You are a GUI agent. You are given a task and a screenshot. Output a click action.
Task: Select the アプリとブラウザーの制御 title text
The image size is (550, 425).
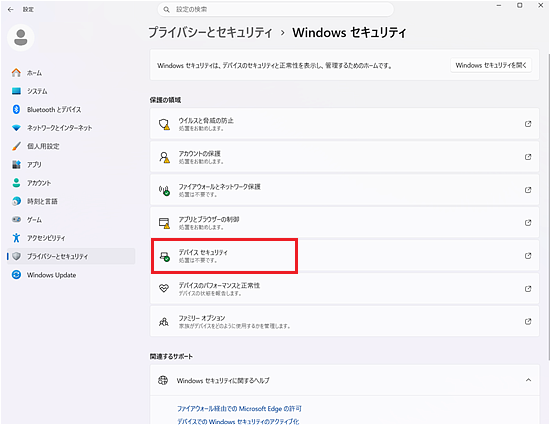pyautogui.click(x=209, y=220)
